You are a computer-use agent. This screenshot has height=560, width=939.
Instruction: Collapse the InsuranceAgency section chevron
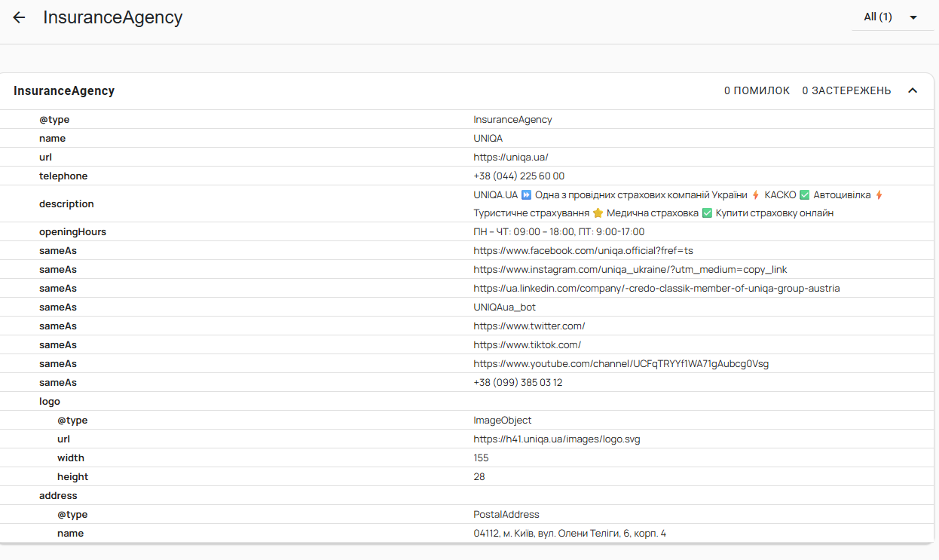click(x=913, y=90)
